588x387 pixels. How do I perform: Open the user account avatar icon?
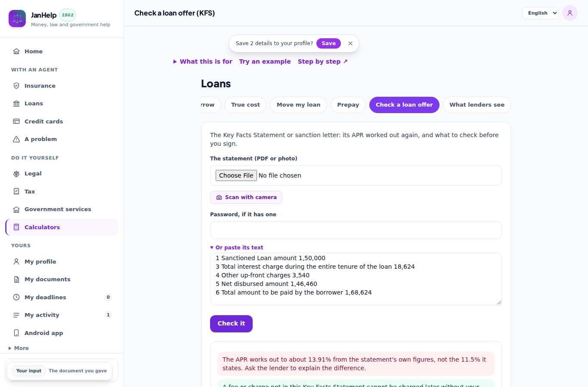tap(570, 13)
